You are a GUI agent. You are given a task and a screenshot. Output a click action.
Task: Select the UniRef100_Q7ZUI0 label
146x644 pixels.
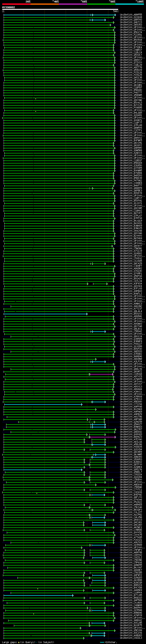pyautogui.click(x=131, y=63)
